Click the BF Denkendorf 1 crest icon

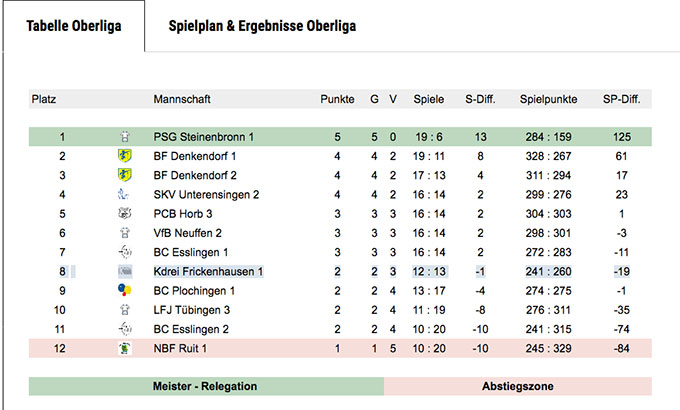125,156
